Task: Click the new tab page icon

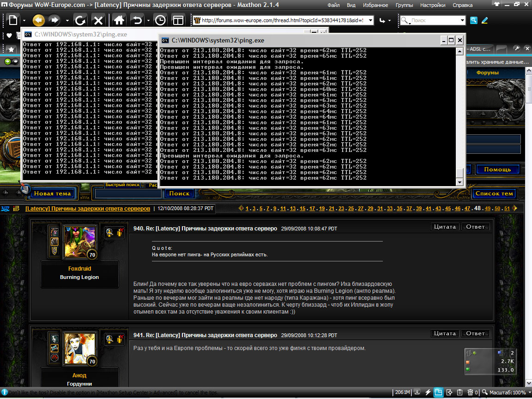Action: coord(13,20)
